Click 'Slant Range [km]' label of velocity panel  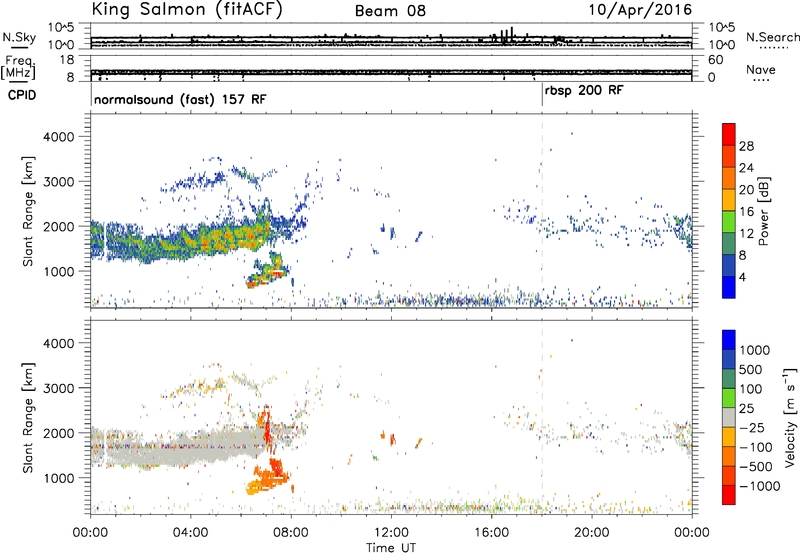(28, 417)
